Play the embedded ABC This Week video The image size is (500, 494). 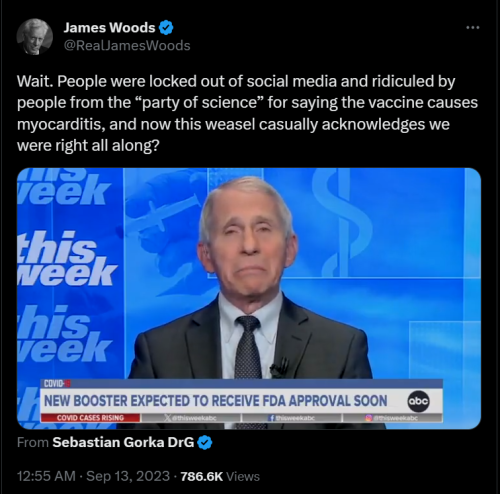point(249,298)
